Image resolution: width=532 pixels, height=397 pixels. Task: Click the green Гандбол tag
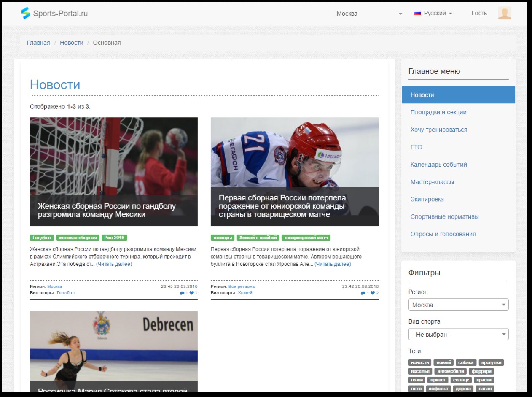click(x=42, y=238)
